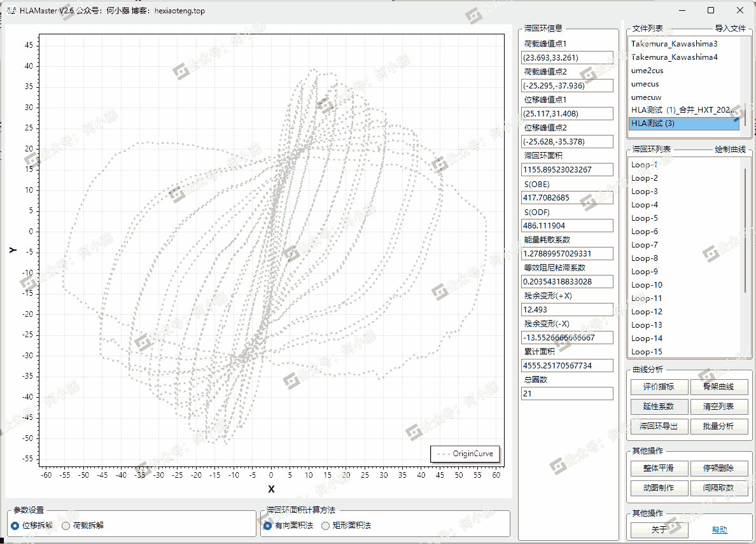Switch to 矩形面积法 calculation method
Viewport: 756px width, 544px height.
coord(326,526)
